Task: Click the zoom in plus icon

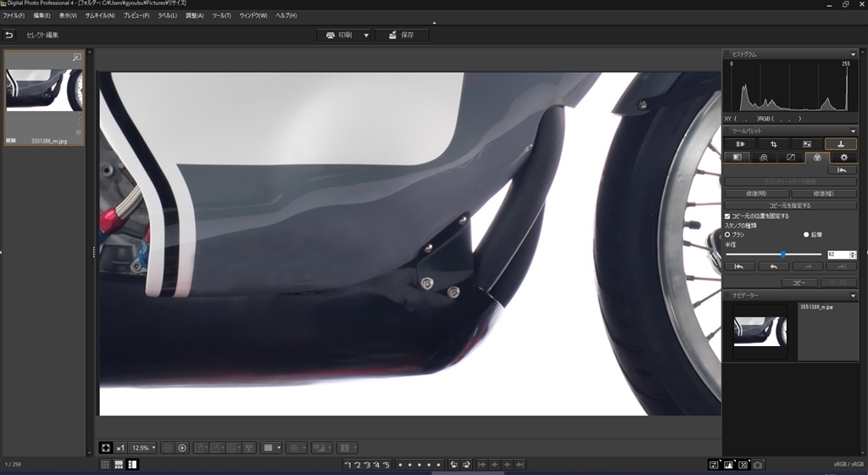Action: coord(182,447)
